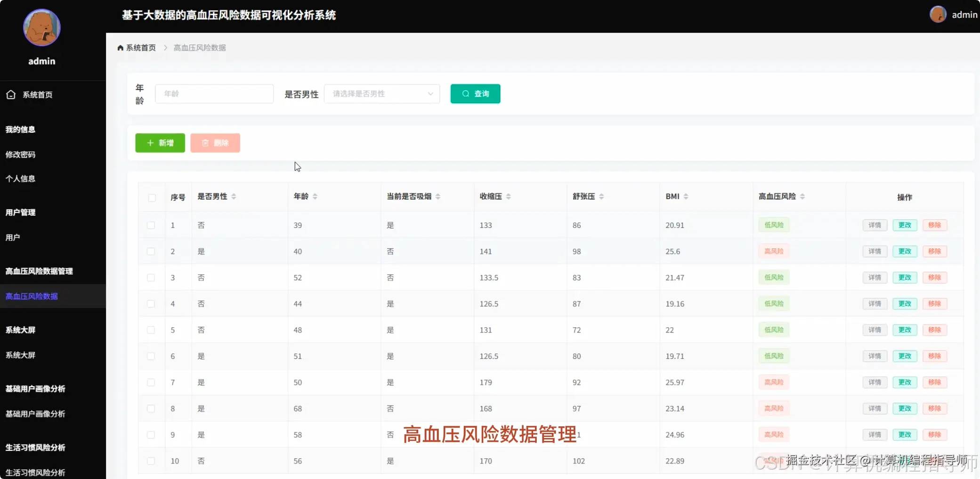
Task: Open 详情 for row 3
Action: pyautogui.click(x=875, y=277)
